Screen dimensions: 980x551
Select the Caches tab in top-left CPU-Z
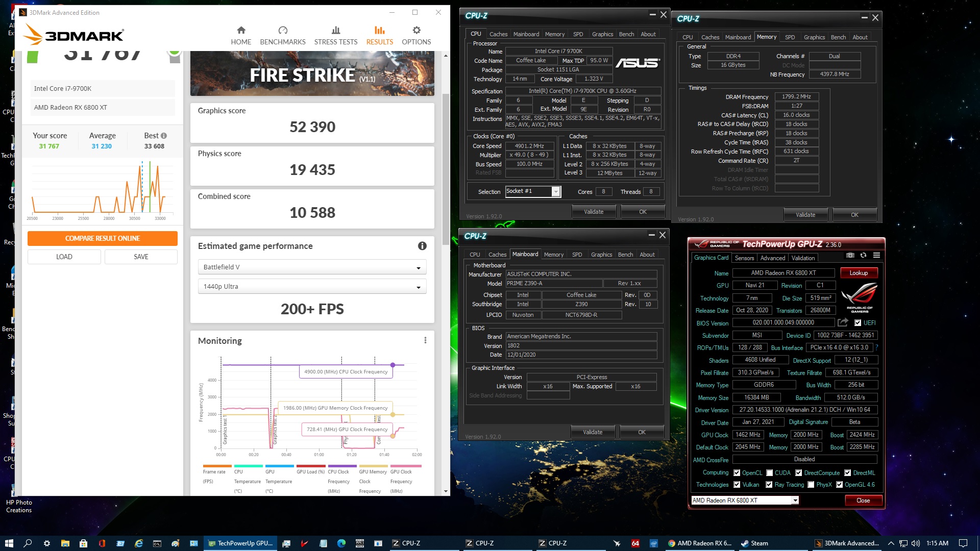[x=498, y=34]
